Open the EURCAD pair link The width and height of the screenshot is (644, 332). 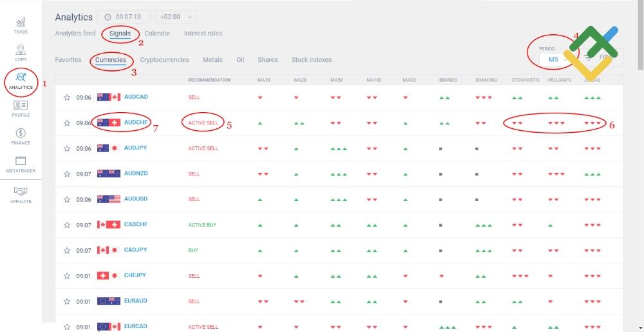136,326
